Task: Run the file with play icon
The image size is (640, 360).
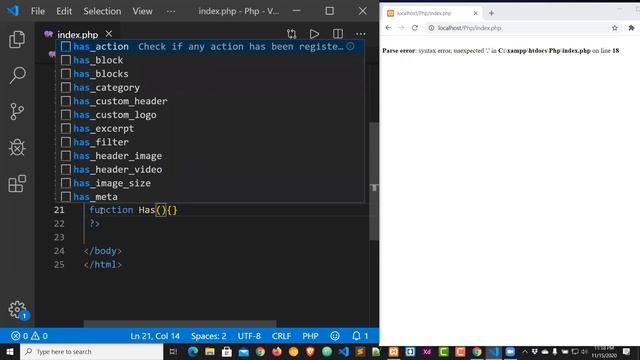Action: 314,34
